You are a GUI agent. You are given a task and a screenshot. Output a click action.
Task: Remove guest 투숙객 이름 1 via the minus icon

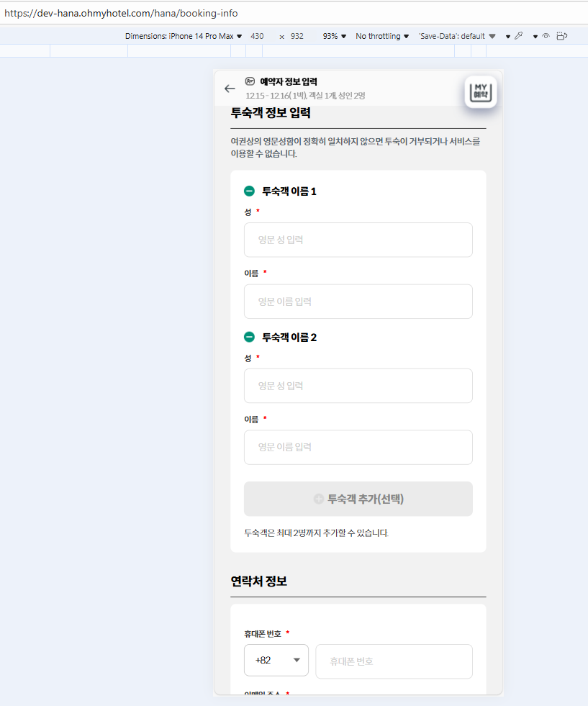coord(249,191)
